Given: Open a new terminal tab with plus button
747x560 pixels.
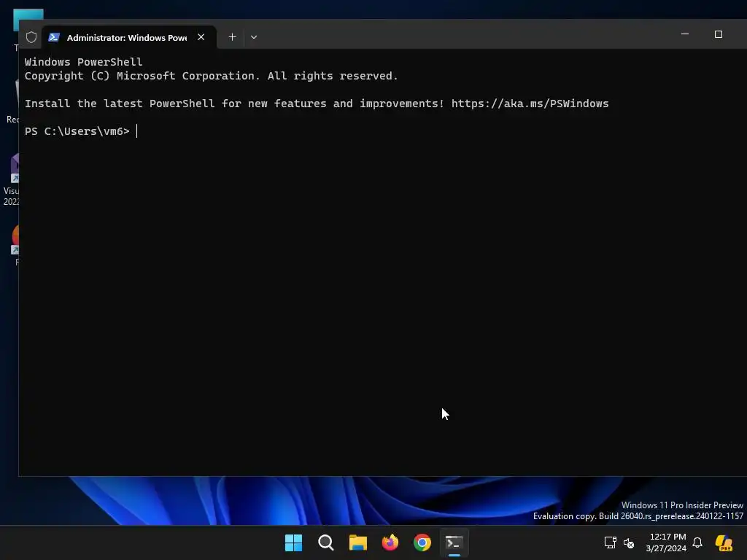Looking at the screenshot, I should tap(232, 37).
